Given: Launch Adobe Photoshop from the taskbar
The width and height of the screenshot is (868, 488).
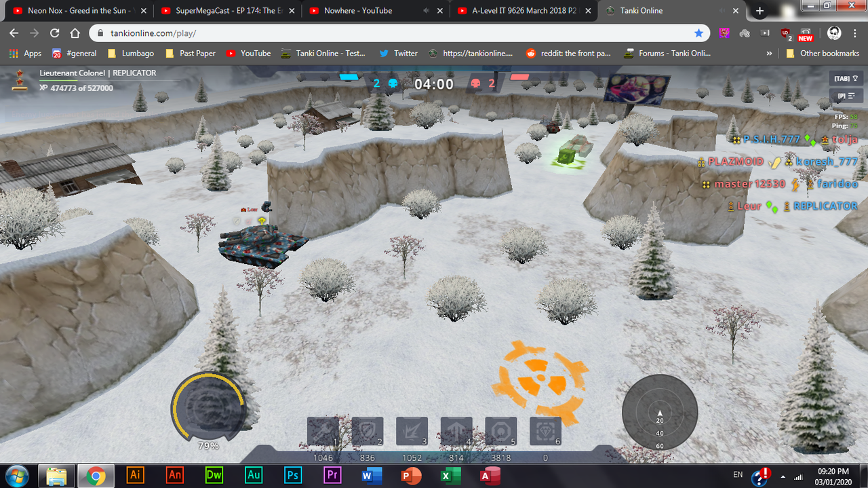Looking at the screenshot, I should (x=293, y=475).
